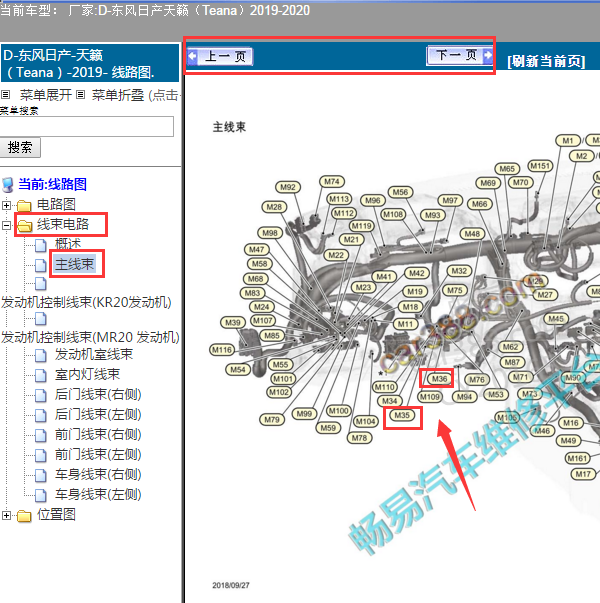Image resolution: width=600 pixels, height=603 pixels.
Task: Click the M109 connector label
Action: point(430,396)
